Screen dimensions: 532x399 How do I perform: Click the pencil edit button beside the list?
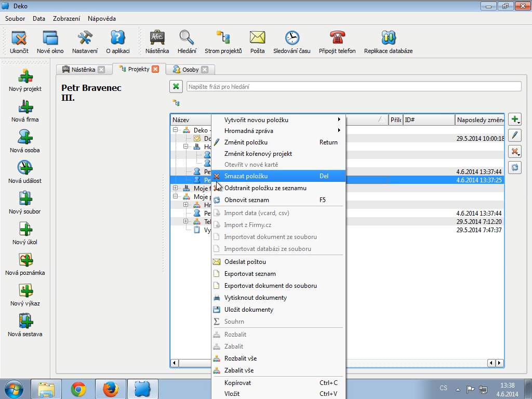click(514, 136)
